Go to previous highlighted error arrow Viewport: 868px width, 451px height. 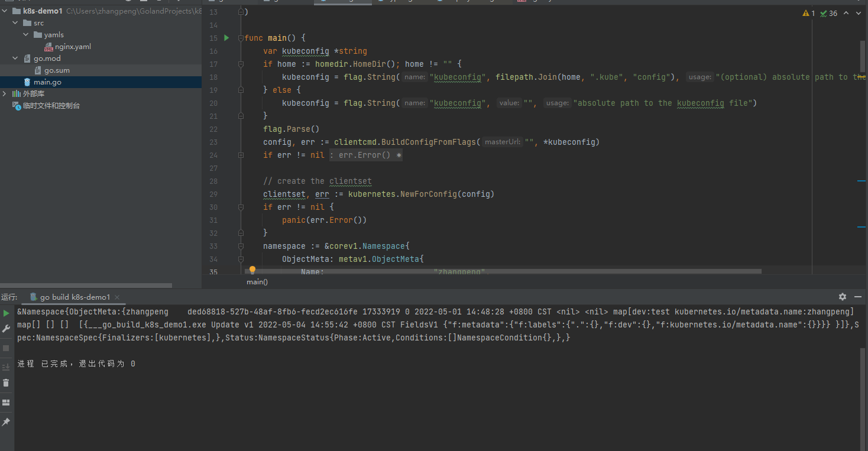tap(846, 13)
